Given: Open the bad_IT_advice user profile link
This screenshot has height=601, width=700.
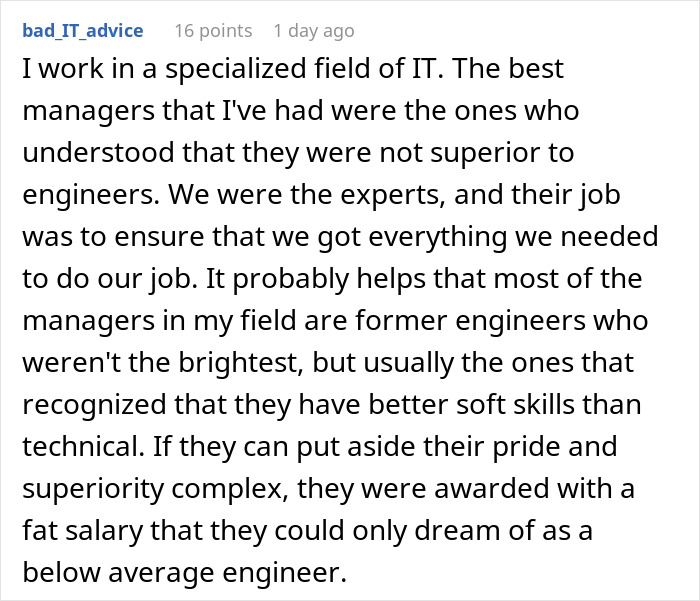Looking at the screenshot, I should tap(83, 31).
